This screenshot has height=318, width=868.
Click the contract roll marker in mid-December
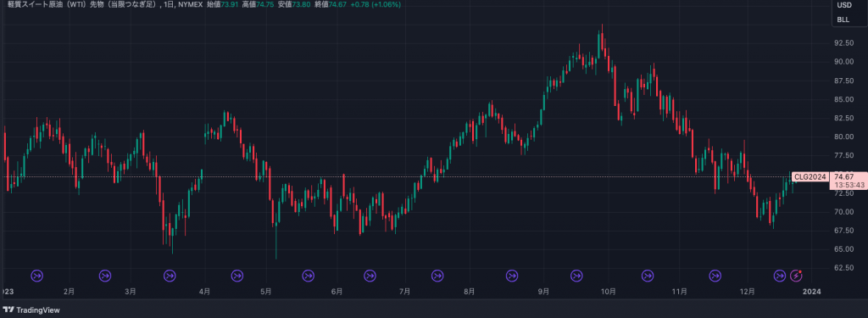point(780,276)
